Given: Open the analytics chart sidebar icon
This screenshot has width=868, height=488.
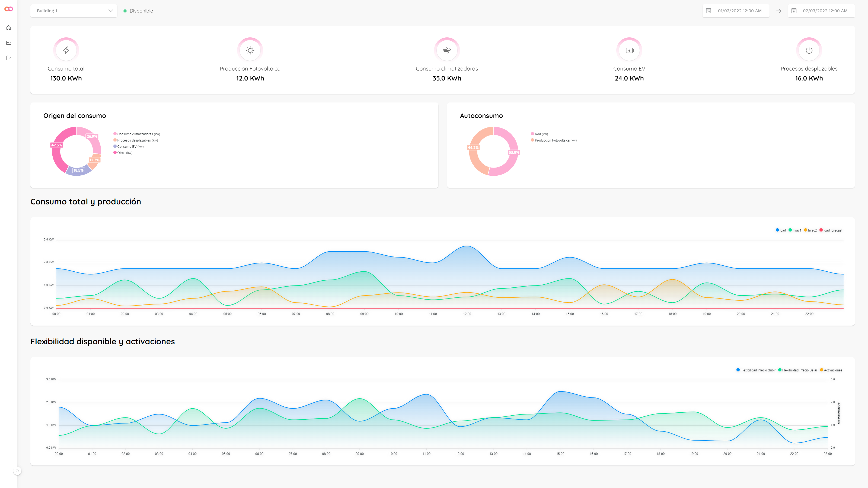Looking at the screenshot, I should click(x=9, y=43).
